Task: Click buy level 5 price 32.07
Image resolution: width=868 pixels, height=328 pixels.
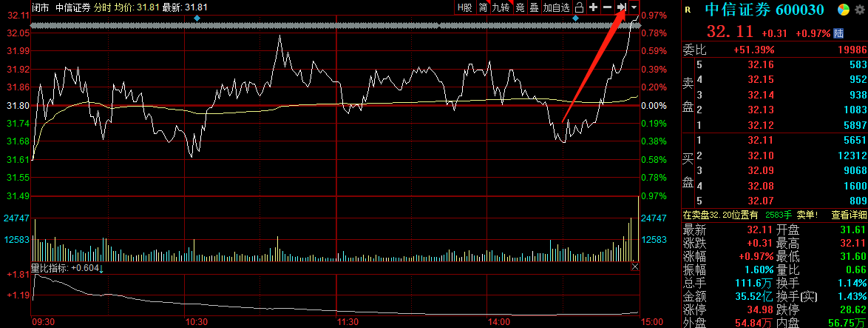Action: (x=762, y=201)
